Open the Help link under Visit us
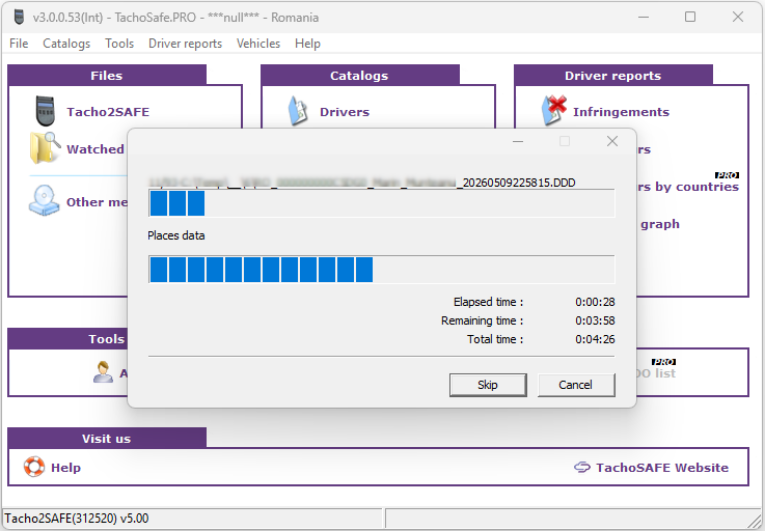Image resolution: width=765 pixels, height=531 pixels. 66,468
